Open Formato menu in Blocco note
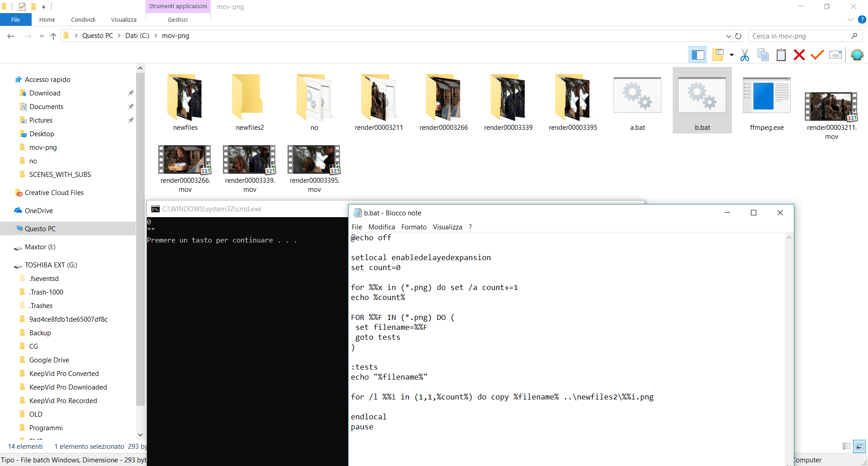The height and width of the screenshot is (466, 868). [x=414, y=227]
